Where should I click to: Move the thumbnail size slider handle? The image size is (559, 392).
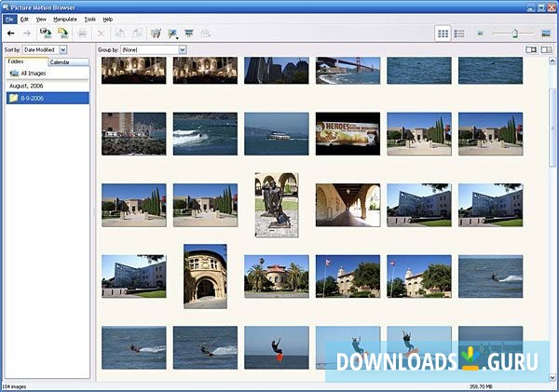(x=515, y=34)
